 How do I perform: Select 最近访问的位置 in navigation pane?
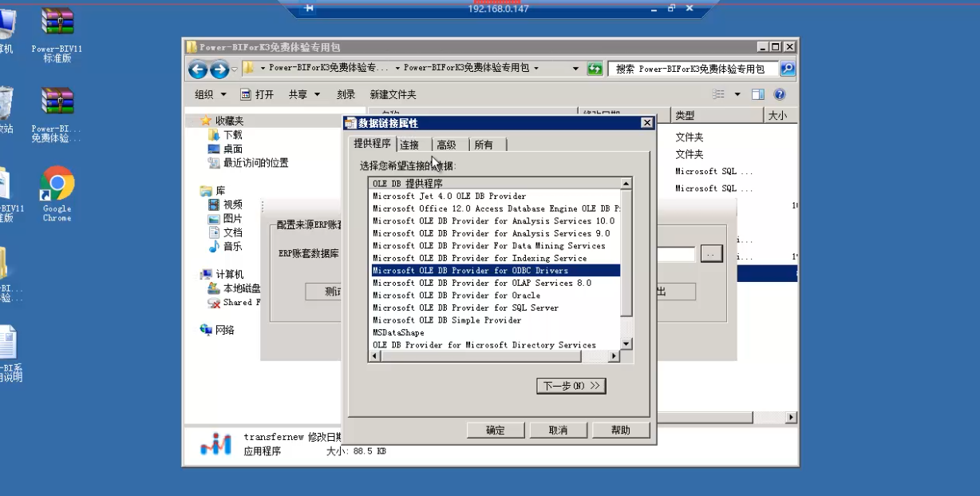pos(248,163)
